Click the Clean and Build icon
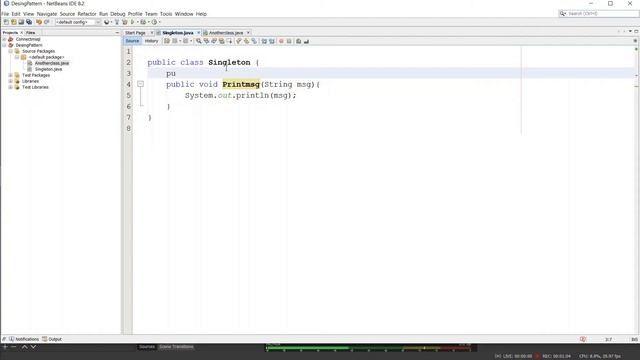Screen dimensions: 640x360 click(x=124, y=22)
